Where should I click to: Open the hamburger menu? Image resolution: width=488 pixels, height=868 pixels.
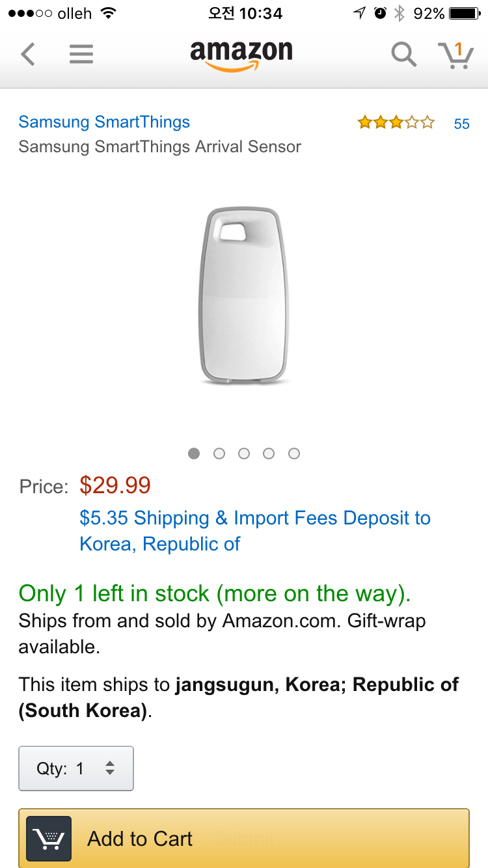81,54
